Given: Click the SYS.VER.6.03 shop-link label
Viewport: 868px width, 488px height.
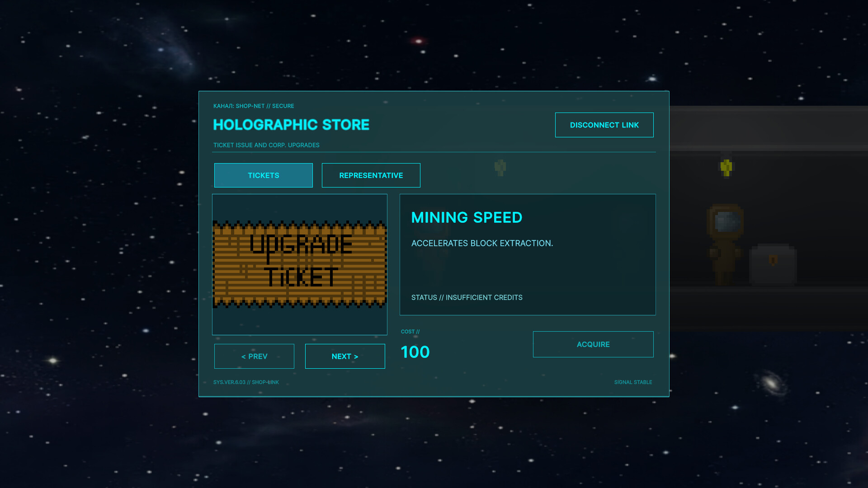Looking at the screenshot, I should (x=246, y=382).
